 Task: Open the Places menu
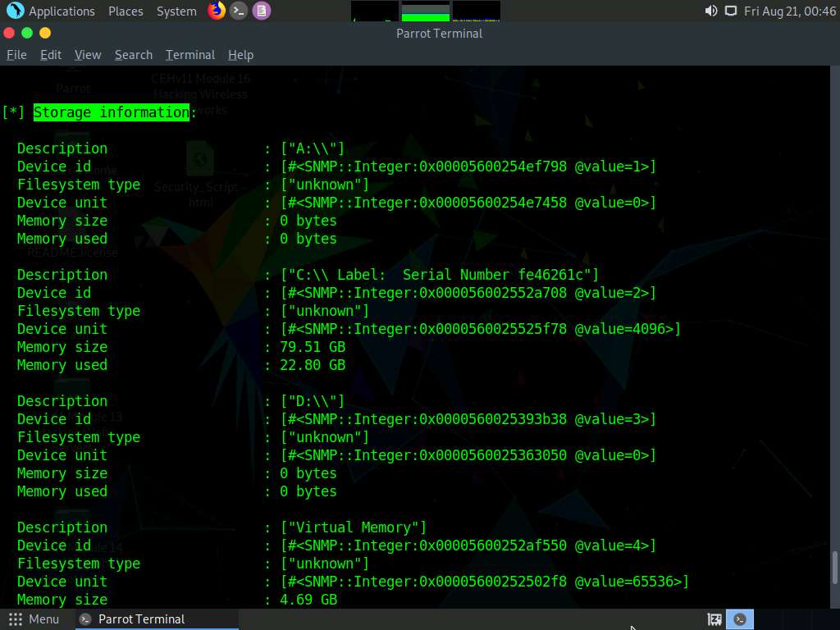[126, 11]
